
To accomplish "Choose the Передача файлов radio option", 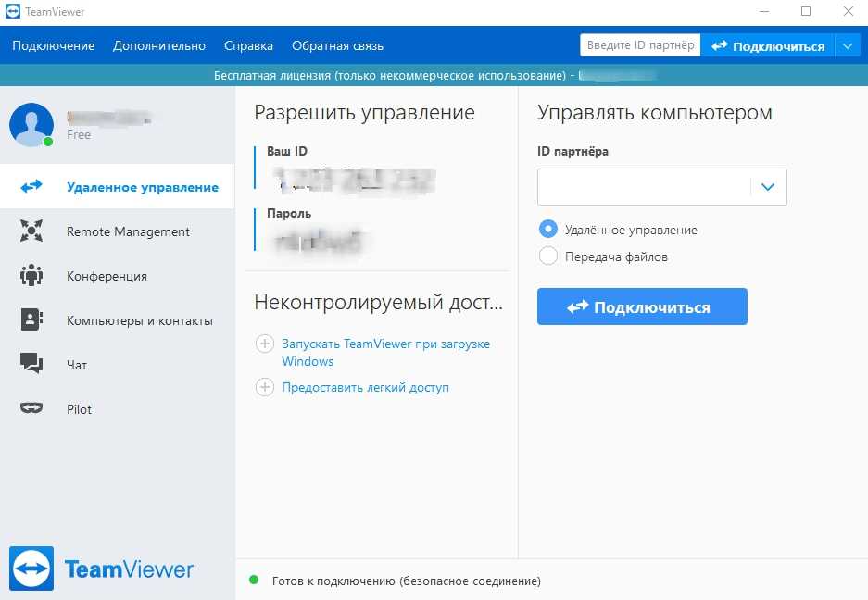I will tap(547, 256).
